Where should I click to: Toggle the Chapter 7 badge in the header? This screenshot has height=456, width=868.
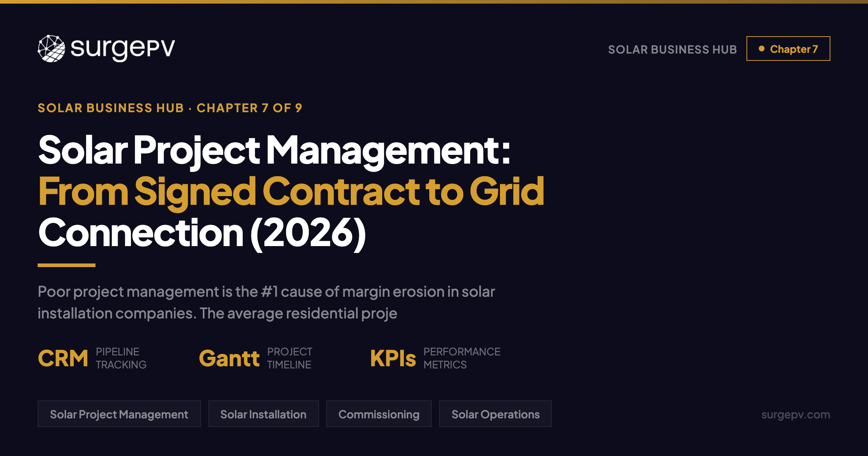(x=788, y=48)
